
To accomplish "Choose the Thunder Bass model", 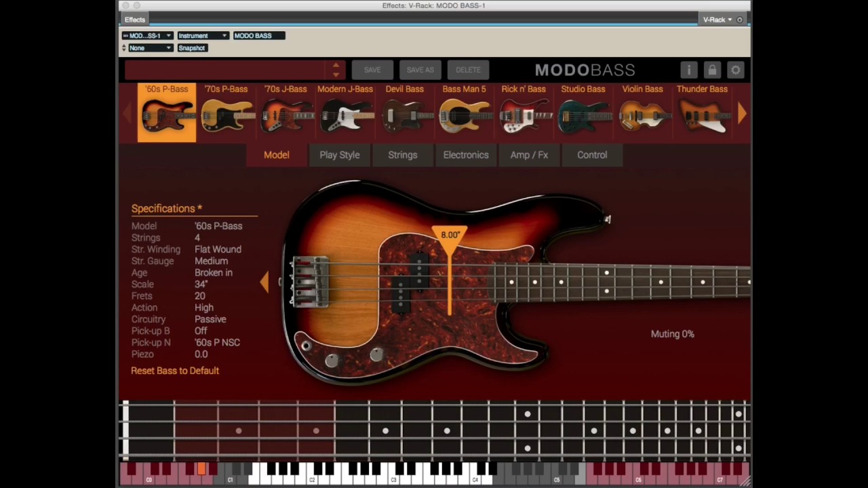I will click(702, 113).
